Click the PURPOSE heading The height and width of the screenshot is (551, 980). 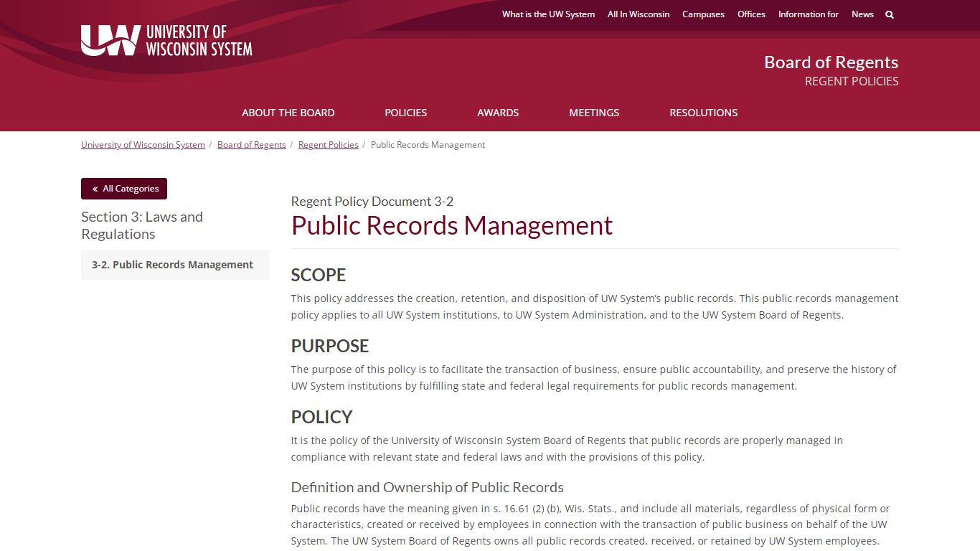click(x=330, y=346)
